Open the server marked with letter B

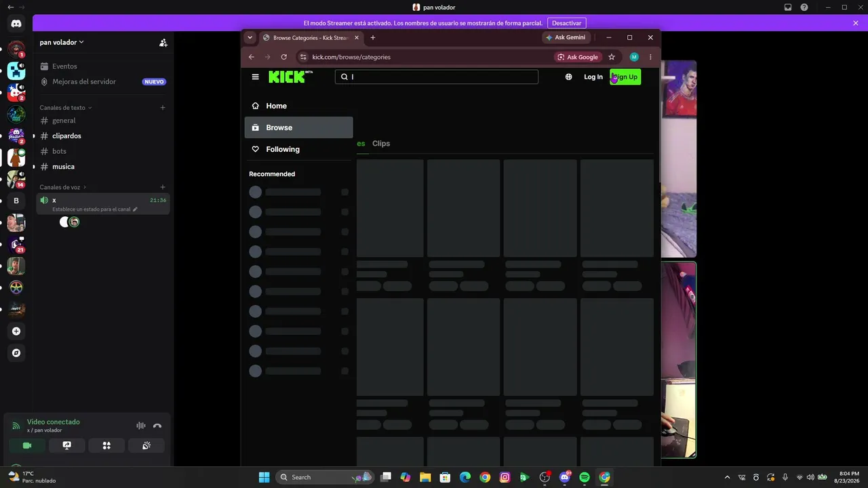(16, 201)
